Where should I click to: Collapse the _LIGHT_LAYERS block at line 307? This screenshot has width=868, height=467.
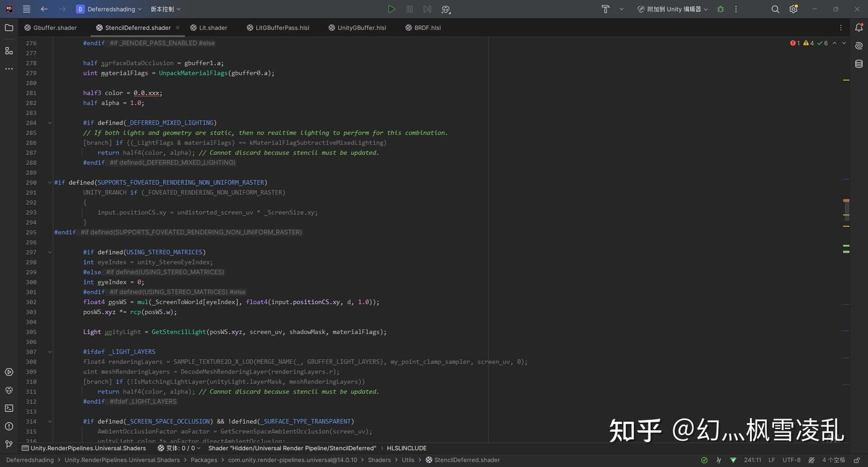click(50, 352)
